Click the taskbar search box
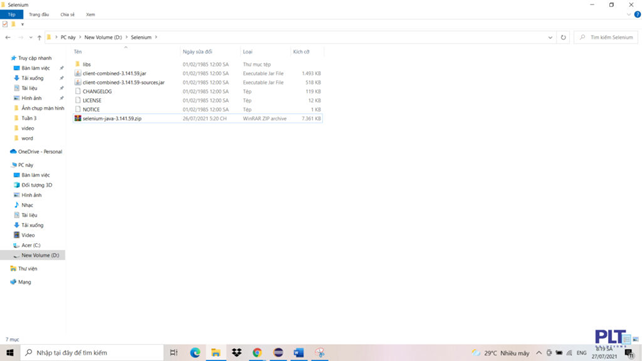 pyautogui.click(x=92, y=352)
